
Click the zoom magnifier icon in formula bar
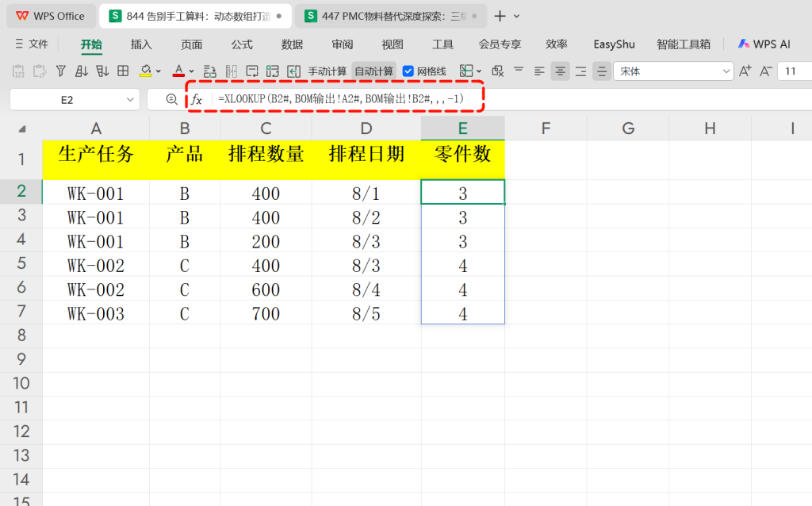click(x=171, y=99)
